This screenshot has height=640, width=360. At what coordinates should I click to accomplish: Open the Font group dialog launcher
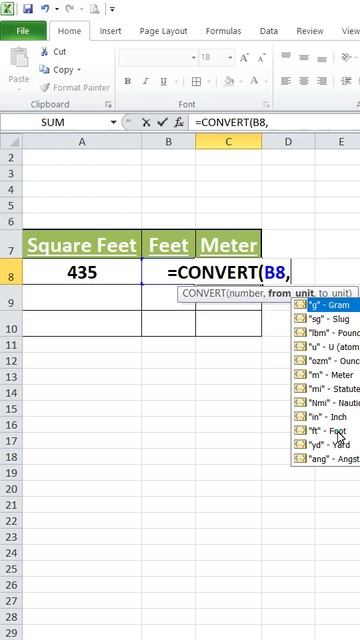266,104
